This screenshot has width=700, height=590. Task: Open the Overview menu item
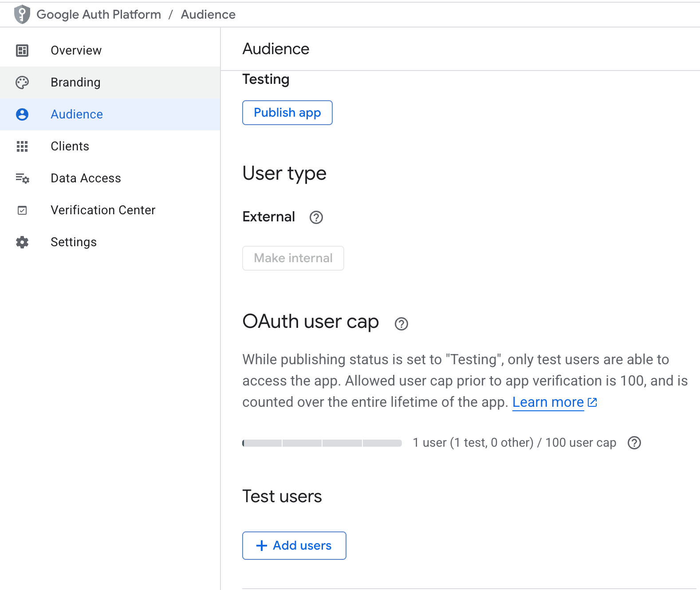(x=110, y=51)
